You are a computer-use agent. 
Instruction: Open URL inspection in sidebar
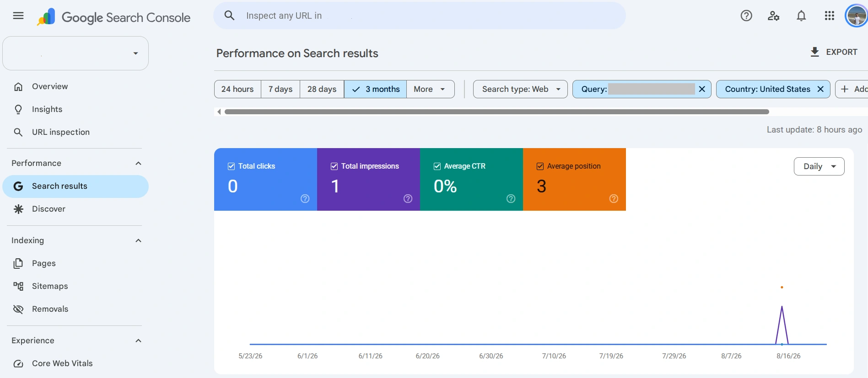point(75,132)
